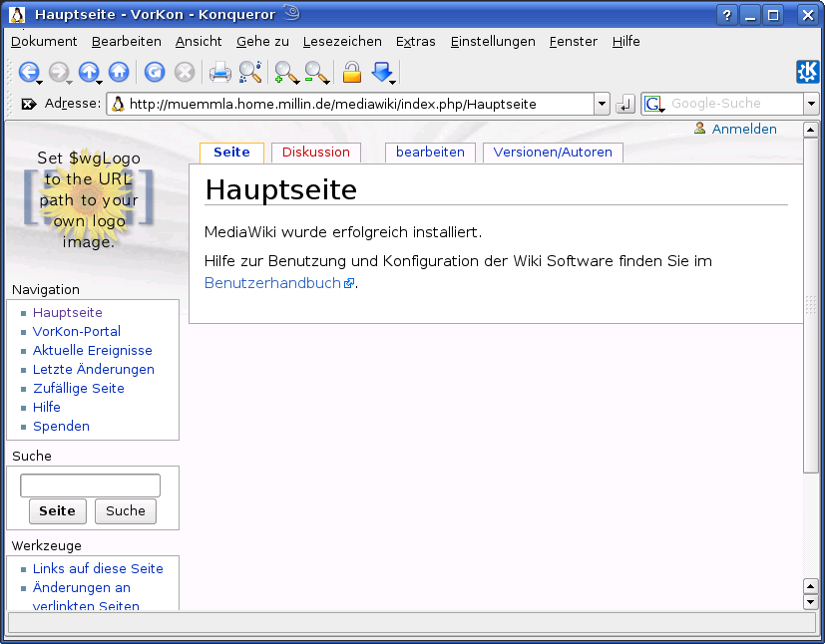The height and width of the screenshot is (644, 825).
Task: Click the penguin icon in the title bar
Action: tap(17, 15)
